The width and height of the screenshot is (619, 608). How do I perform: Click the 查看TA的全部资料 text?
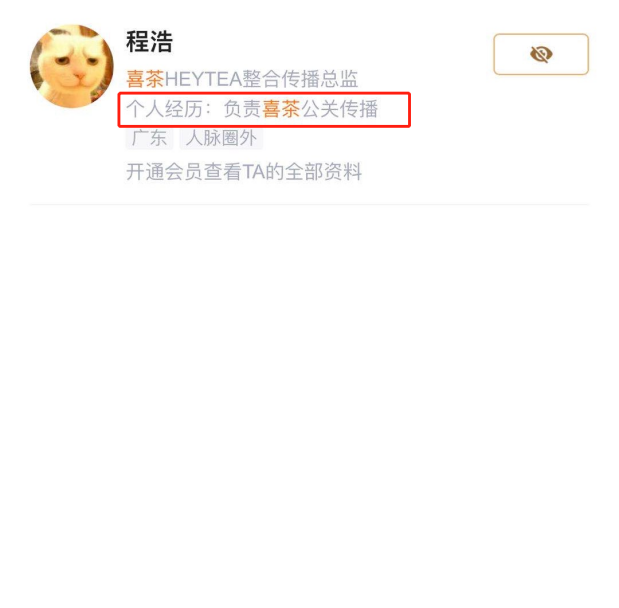tap(283, 172)
